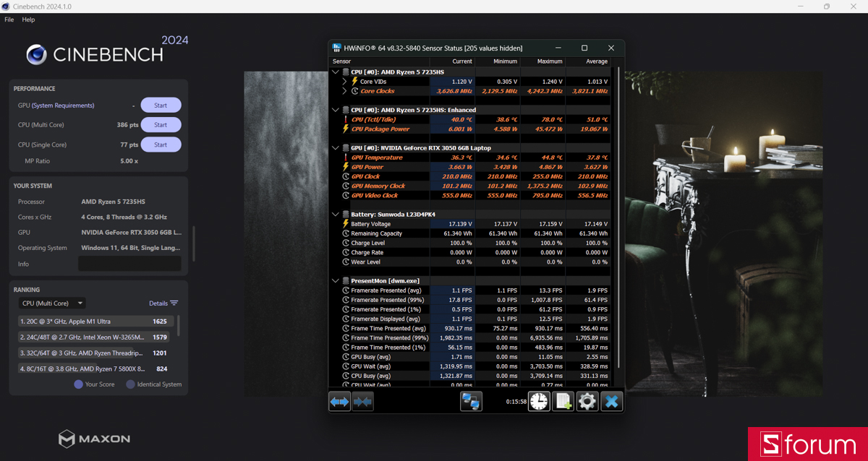Open HWiNFO remote network monitoring icon
The width and height of the screenshot is (868, 461).
click(471, 401)
